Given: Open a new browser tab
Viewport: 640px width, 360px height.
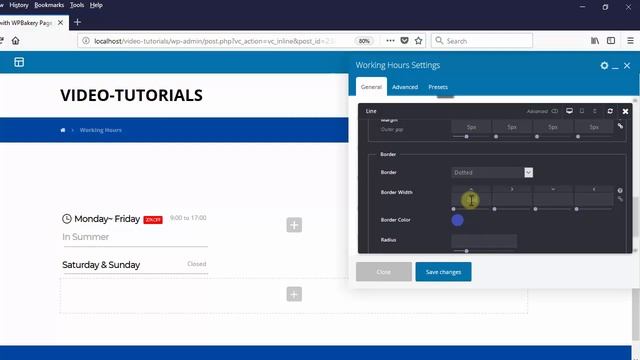Looking at the screenshot, I should click(78, 22).
